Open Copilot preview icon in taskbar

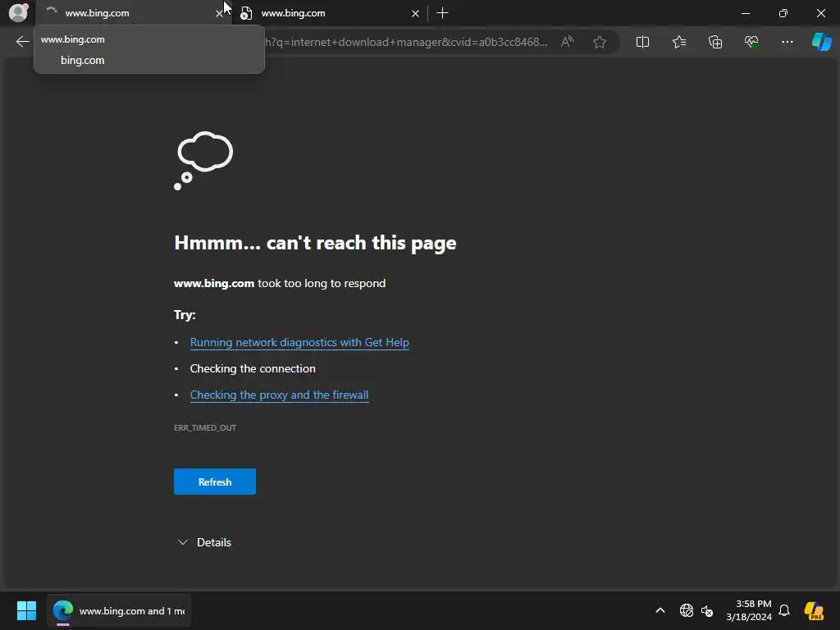[x=814, y=610]
